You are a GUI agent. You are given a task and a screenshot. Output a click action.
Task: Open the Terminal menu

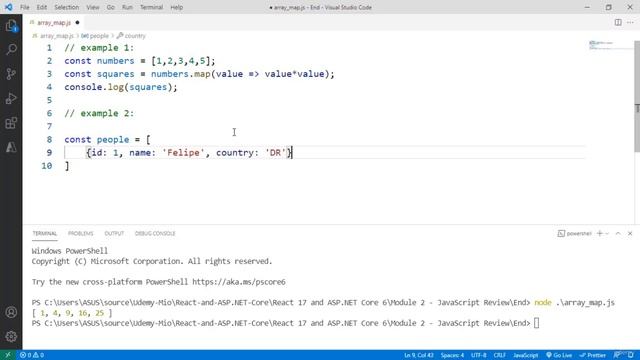point(151,7)
